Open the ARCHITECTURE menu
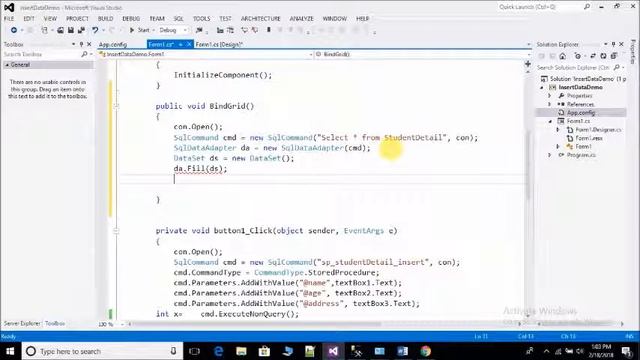This screenshot has height=360, width=640. tap(260, 19)
